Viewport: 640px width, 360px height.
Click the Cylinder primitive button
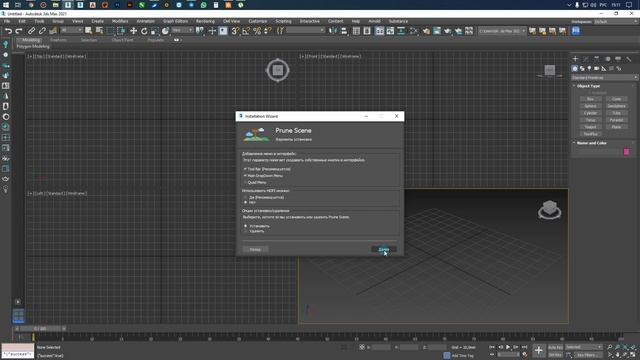[x=591, y=113]
